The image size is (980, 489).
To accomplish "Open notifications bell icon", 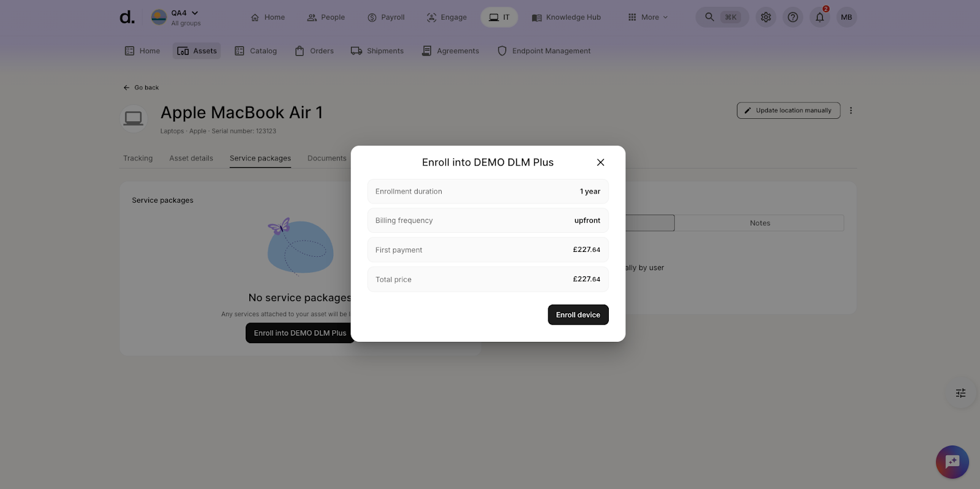I will 820,17.
